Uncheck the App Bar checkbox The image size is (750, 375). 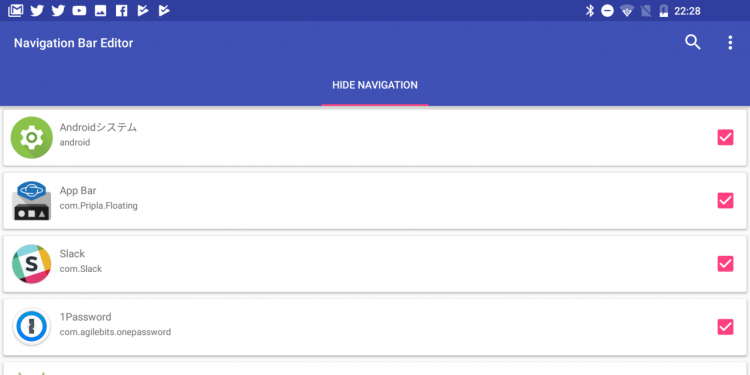725,200
